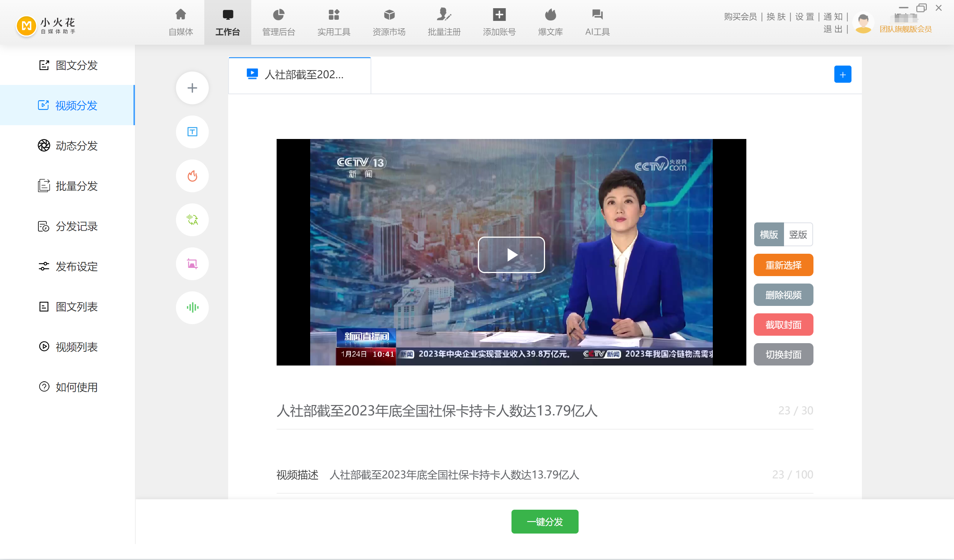954x560 pixels.
Task: View 分发记录 in sidebar
Action: click(x=67, y=226)
